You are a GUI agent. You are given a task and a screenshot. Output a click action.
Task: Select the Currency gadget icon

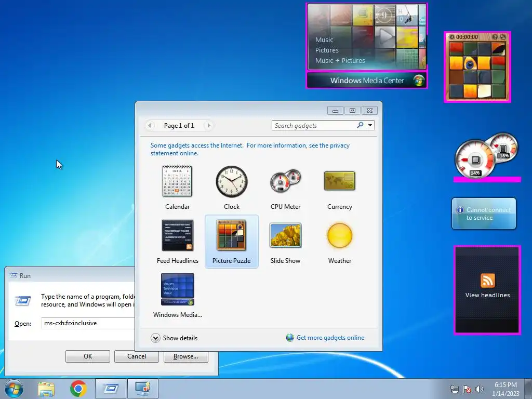coord(340,181)
